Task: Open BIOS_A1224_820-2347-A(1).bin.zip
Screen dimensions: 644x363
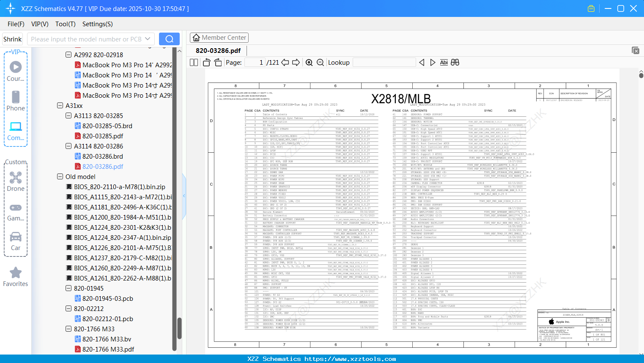Action: (x=123, y=237)
